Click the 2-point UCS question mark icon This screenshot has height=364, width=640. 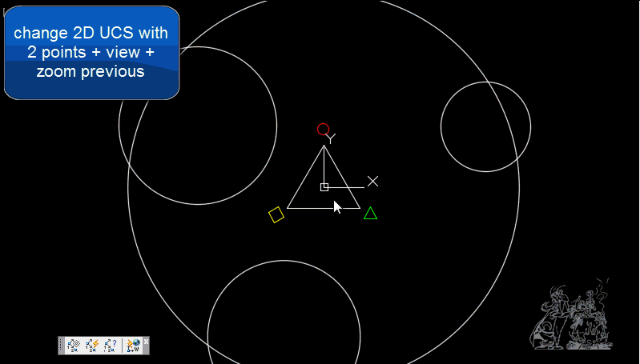click(x=111, y=346)
